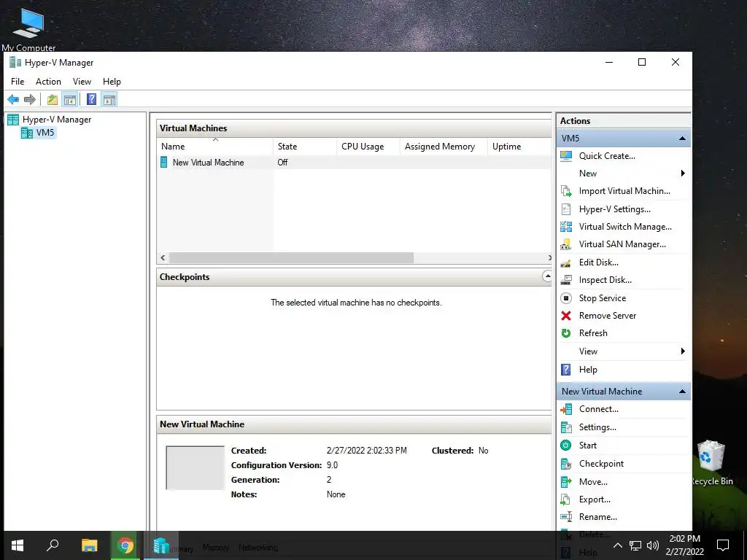Open Google Chrome from the taskbar
The image size is (747, 560).
coord(125,545)
